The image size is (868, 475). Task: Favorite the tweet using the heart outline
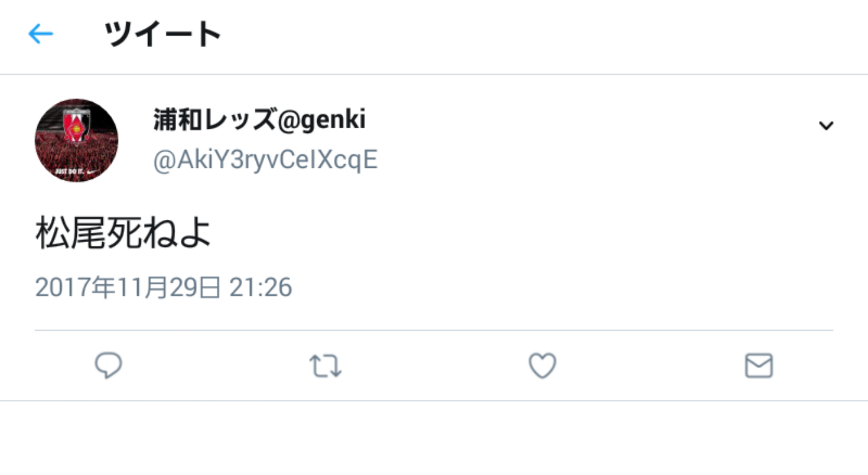[x=542, y=366]
